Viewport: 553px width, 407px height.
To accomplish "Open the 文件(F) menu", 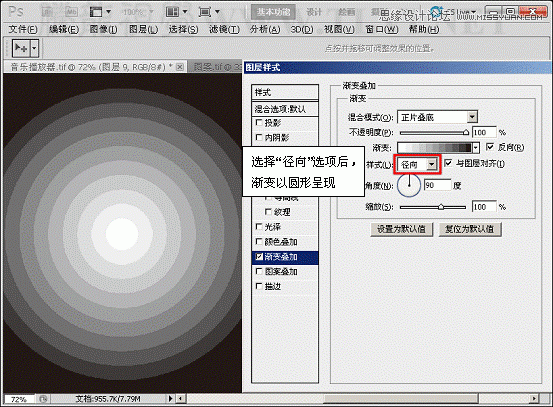I will pos(23,29).
